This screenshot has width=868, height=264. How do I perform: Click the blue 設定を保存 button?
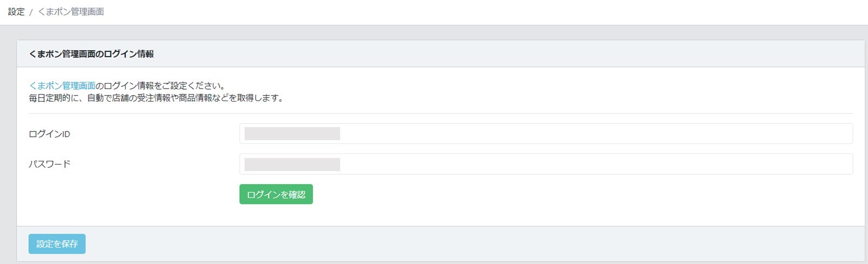click(57, 244)
